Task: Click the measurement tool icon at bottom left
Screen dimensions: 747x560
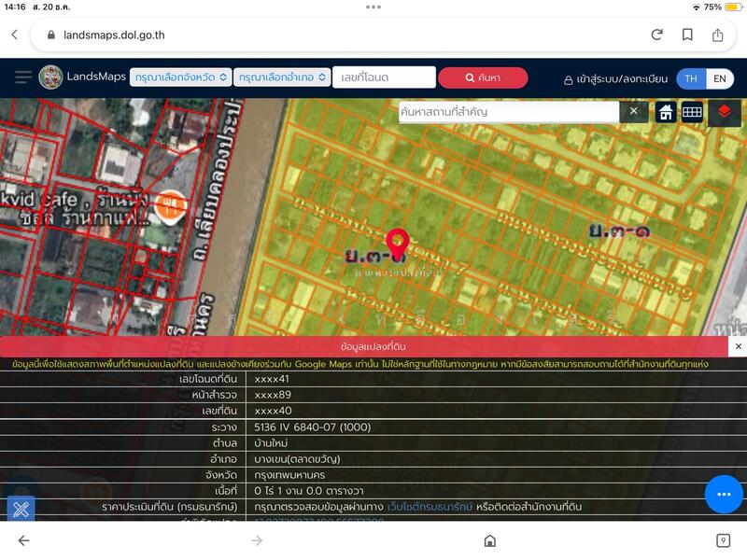Action: pos(21,511)
